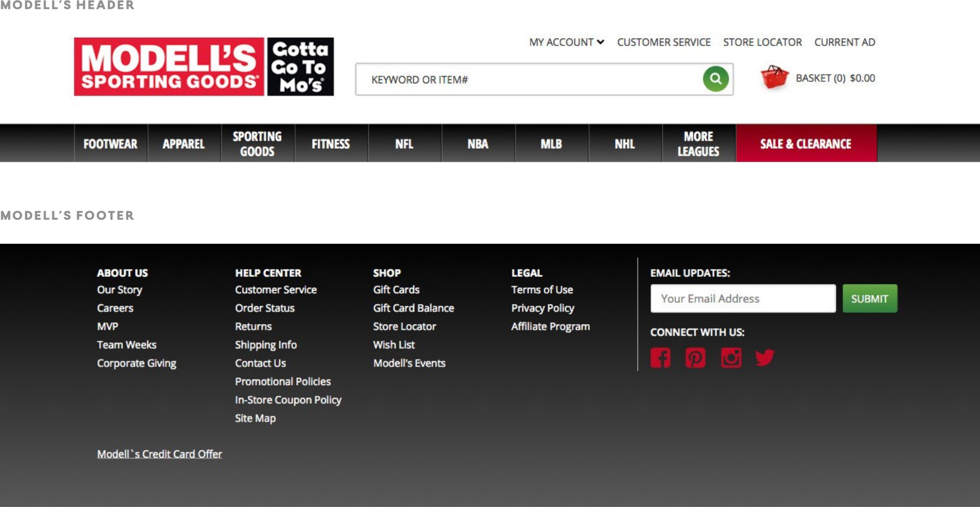This screenshot has width=980, height=507.
Task: Expand the My Account dropdown
Action: (566, 42)
